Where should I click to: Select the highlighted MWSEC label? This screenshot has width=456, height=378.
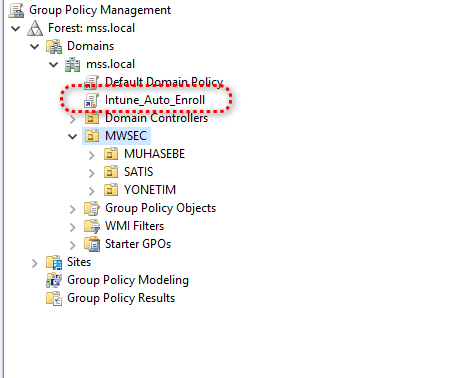[126, 136]
